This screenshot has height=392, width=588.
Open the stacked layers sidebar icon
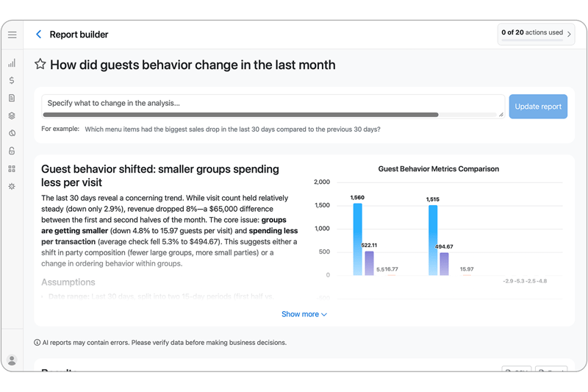(12, 115)
